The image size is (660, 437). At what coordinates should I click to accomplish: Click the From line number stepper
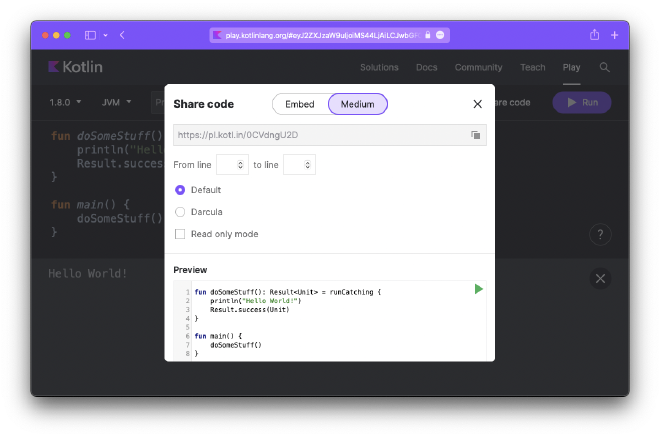[231, 164]
